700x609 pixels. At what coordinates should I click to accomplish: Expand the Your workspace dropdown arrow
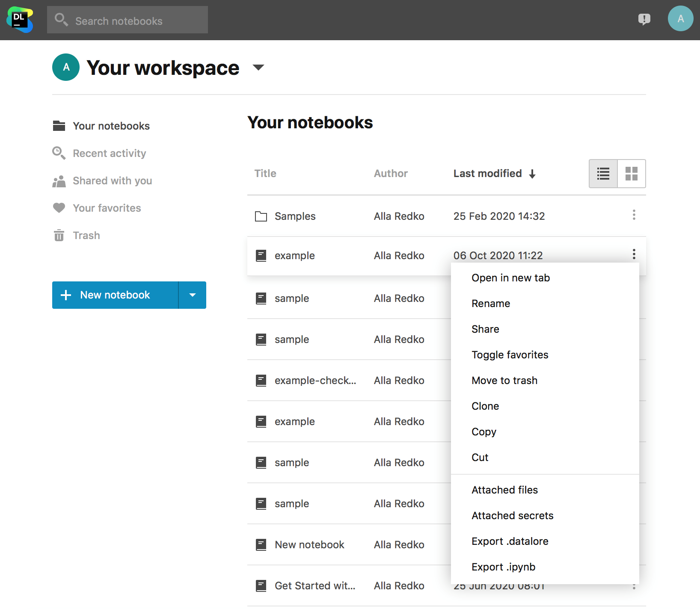pyautogui.click(x=258, y=68)
